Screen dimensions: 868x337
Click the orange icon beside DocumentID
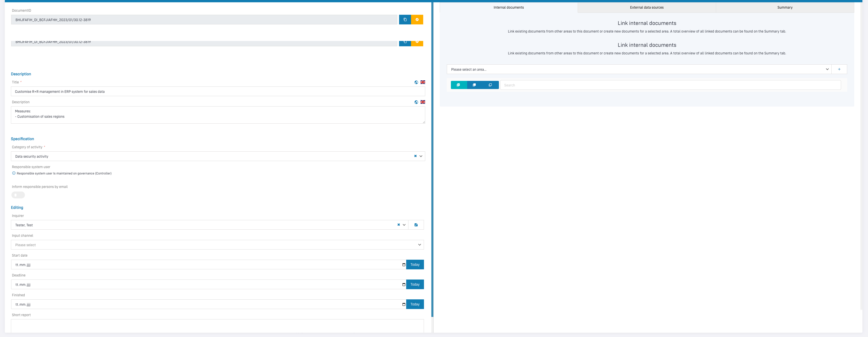417,20
